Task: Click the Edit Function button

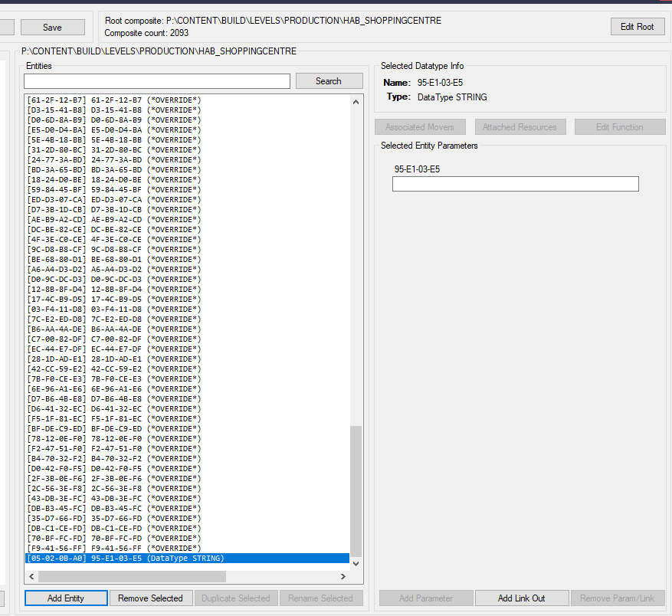Action: 620,126
